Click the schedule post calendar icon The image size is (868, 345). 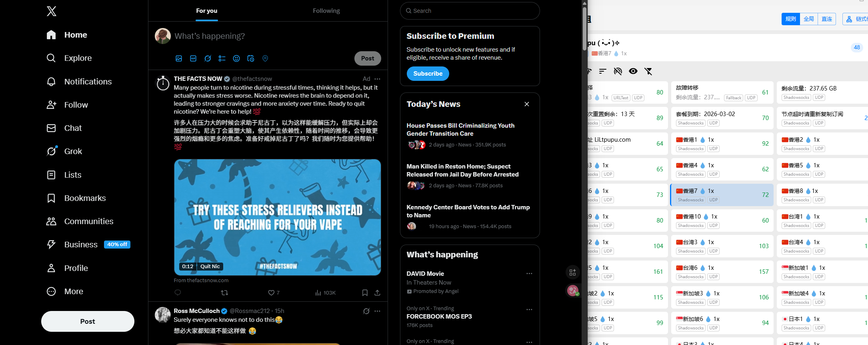point(251,58)
